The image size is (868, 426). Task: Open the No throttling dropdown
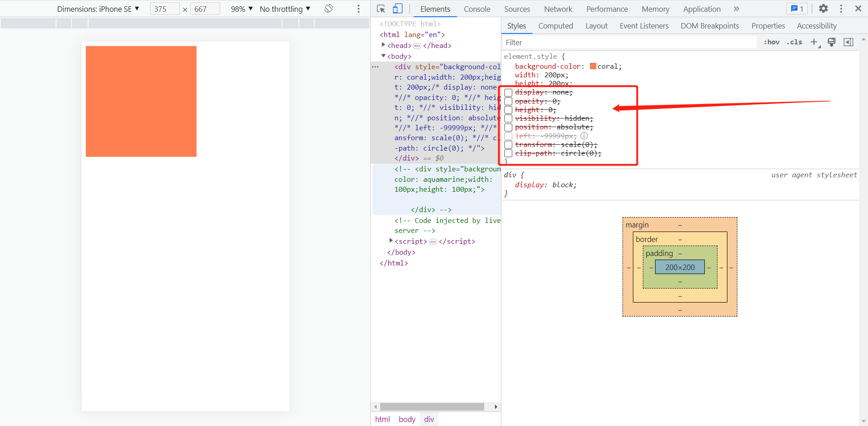coord(285,9)
